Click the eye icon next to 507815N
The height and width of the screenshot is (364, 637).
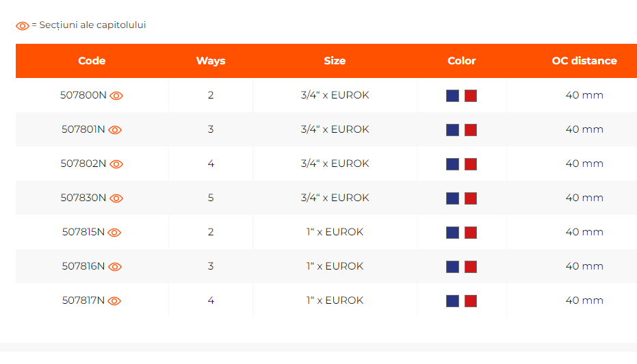pos(114,233)
